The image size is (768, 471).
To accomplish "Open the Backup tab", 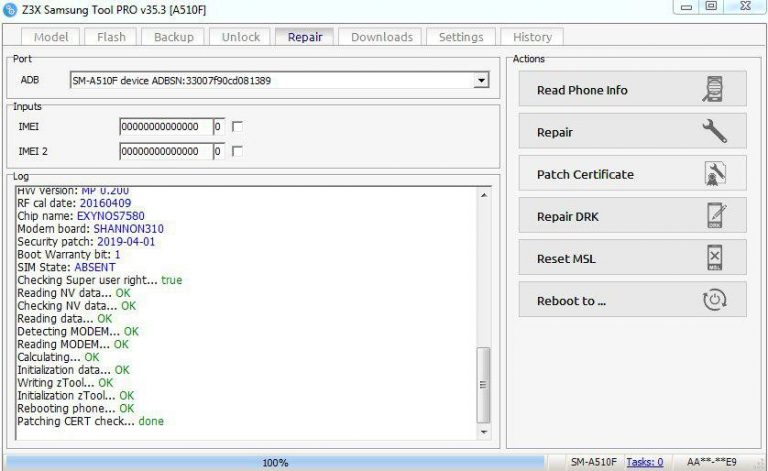I will (173, 37).
